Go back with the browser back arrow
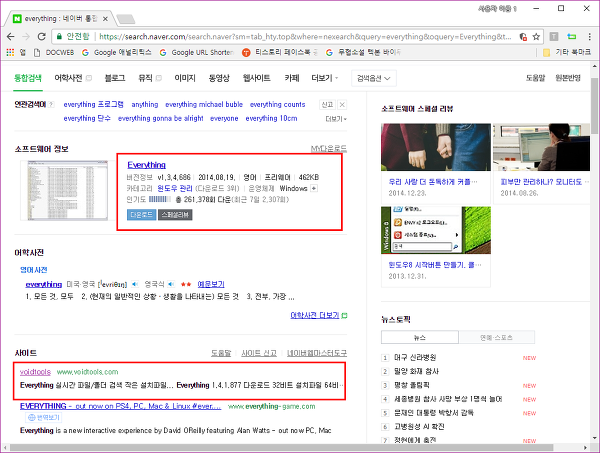600x453 pixels. [x=11, y=37]
